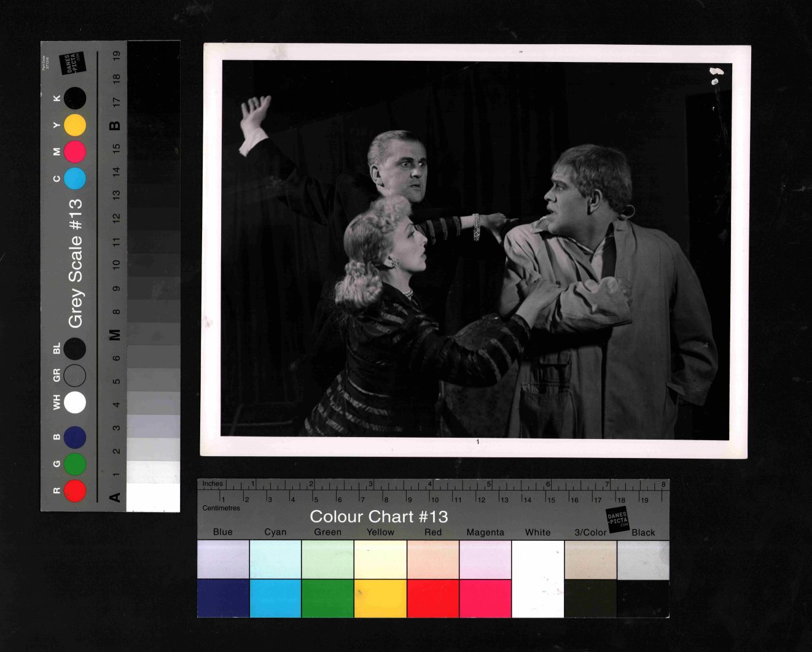The image size is (812, 652).
Task: Pick the white circle labeled WH
Action: pyautogui.click(x=75, y=403)
